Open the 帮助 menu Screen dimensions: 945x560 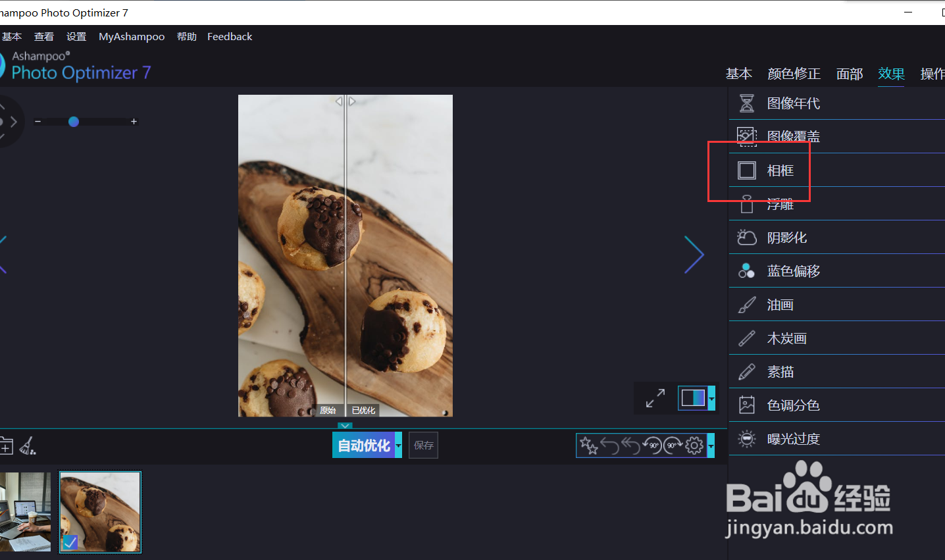pyautogui.click(x=187, y=37)
